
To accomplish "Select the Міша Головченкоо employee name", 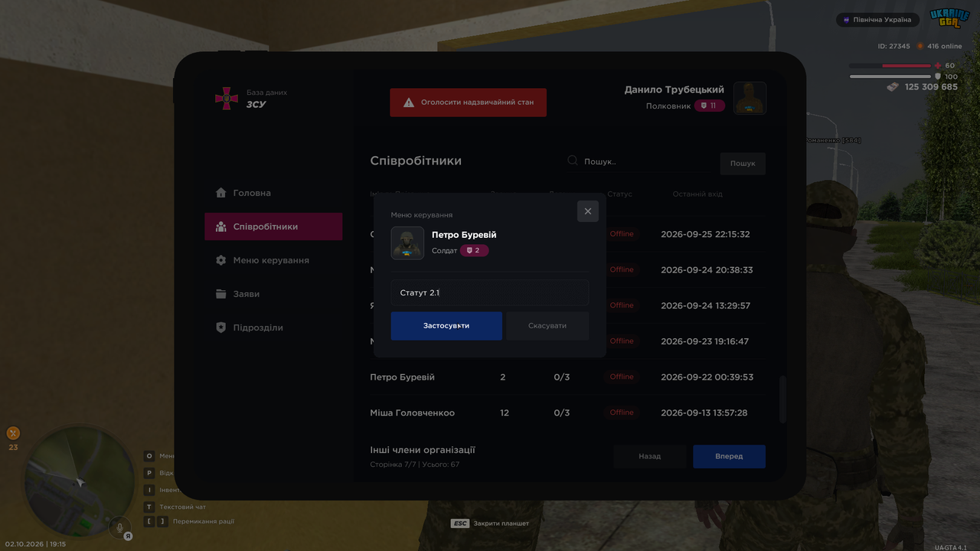I will pyautogui.click(x=412, y=412).
